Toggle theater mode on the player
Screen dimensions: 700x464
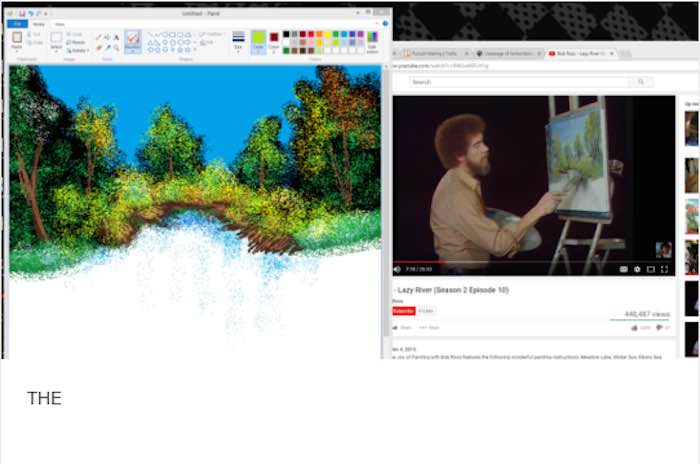click(650, 268)
